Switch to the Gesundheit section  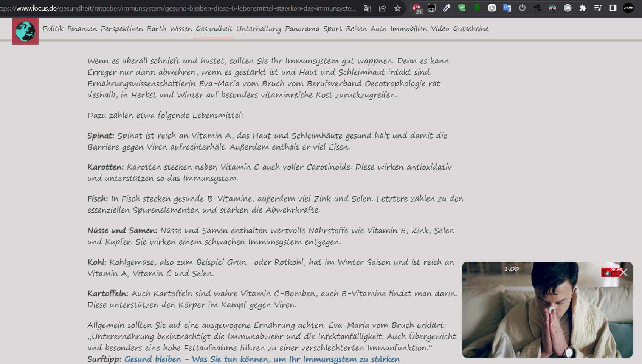point(214,29)
